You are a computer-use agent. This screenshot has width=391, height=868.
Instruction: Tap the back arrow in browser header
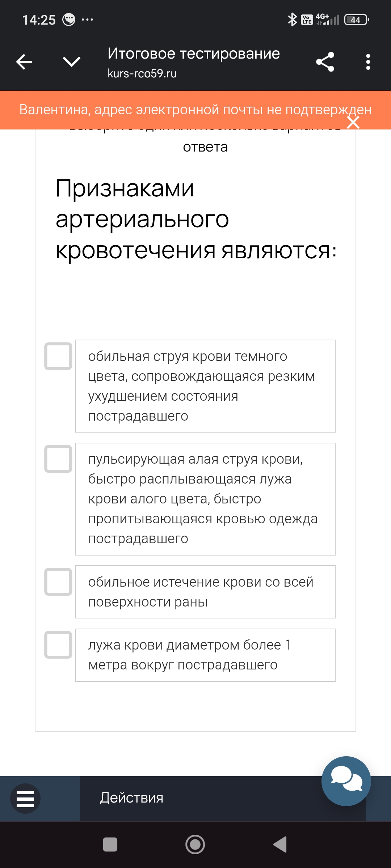pyautogui.click(x=24, y=62)
